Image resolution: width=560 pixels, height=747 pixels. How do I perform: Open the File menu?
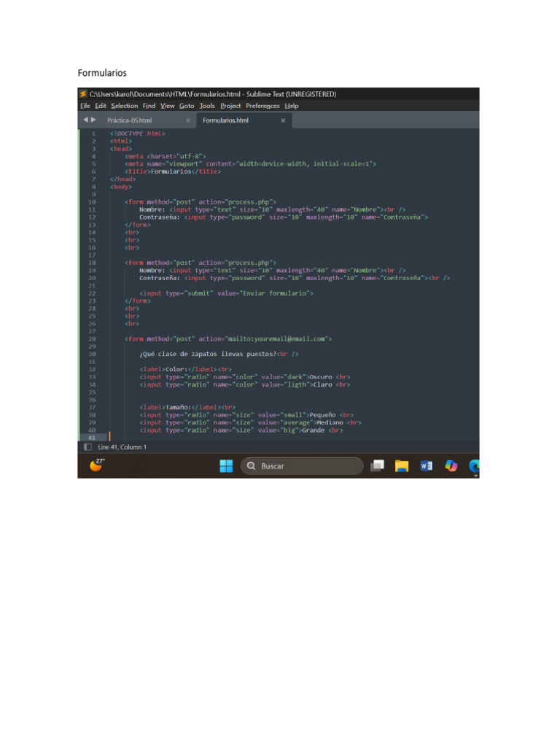(85, 106)
